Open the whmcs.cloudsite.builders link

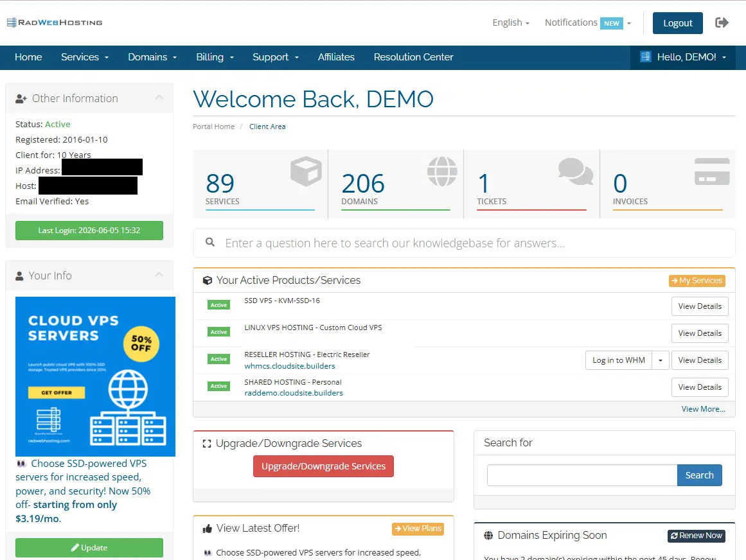290,366
